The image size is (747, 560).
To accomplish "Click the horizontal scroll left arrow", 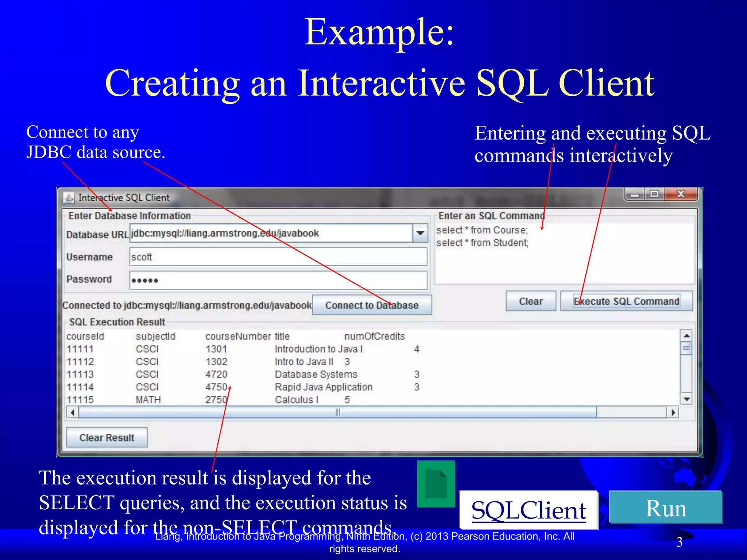I will [x=73, y=413].
